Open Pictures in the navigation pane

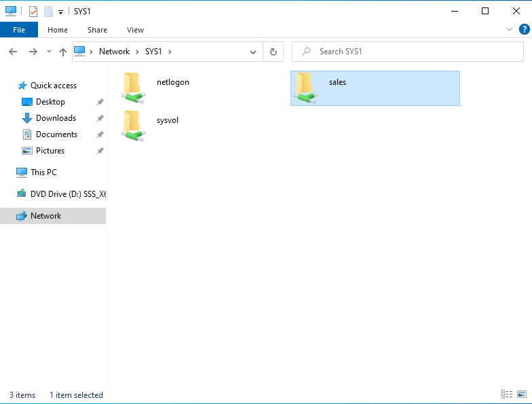(50, 151)
